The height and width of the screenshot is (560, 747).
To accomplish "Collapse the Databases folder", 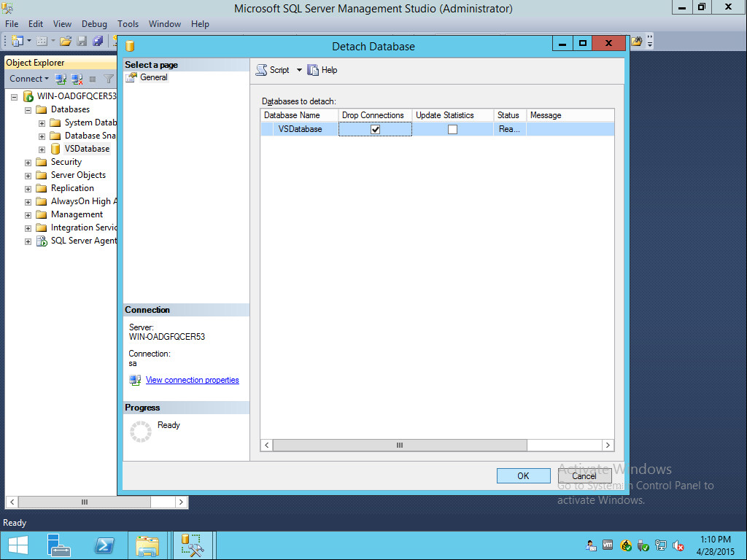I will [28, 110].
